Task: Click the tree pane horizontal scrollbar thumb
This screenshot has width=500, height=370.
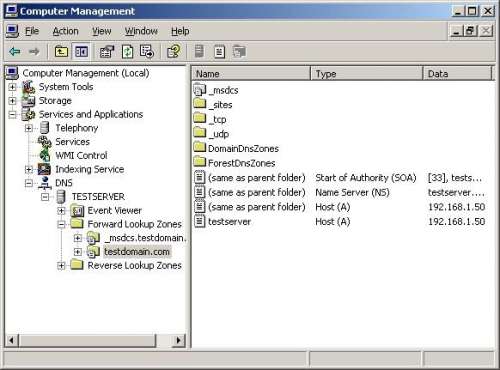Action: pos(87,340)
